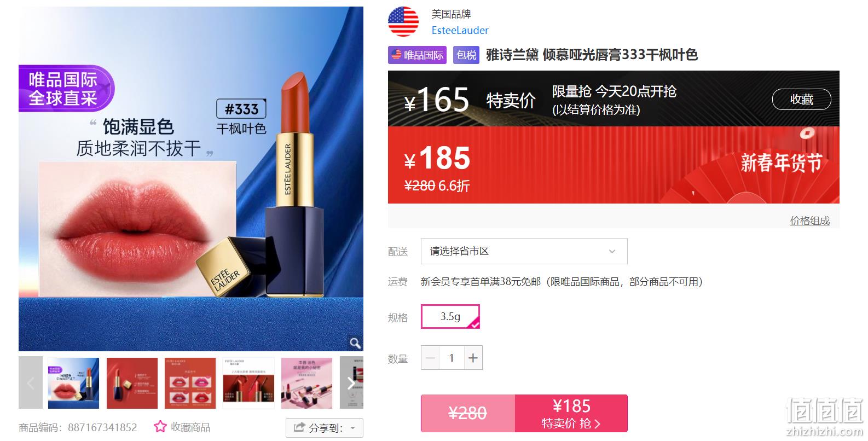
Task: Click the quantity input field
Action: (452, 358)
